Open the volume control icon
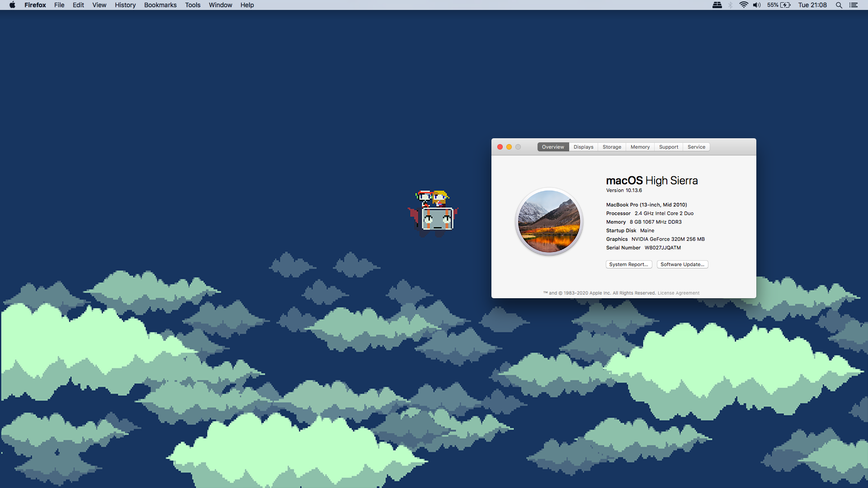 (x=756, y=5)
